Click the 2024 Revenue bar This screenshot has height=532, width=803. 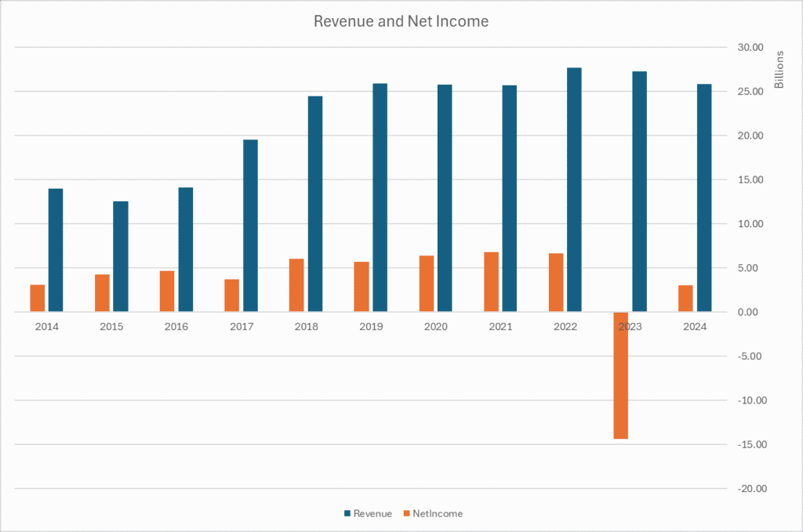(x=704, y=197)
